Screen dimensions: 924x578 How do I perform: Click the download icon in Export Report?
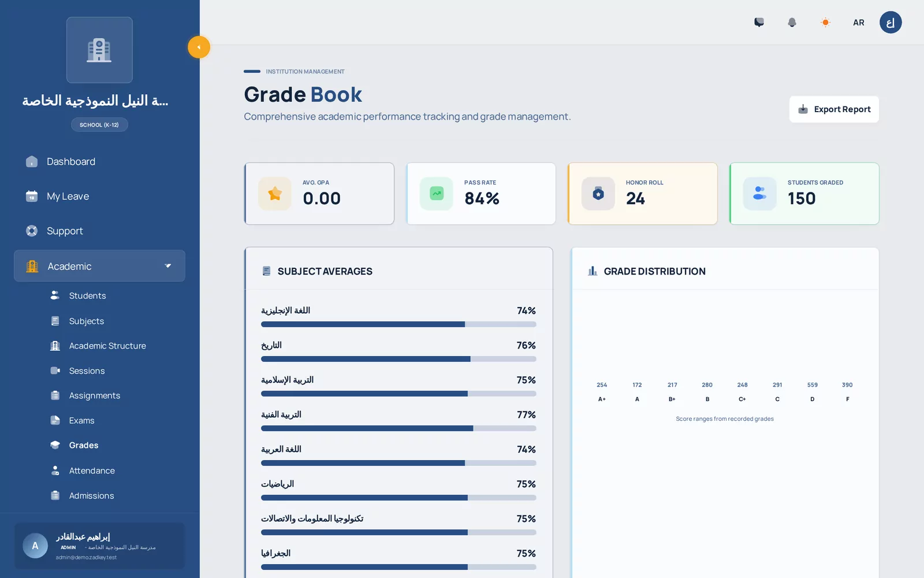pyautogui.click(x=803, y=109)
